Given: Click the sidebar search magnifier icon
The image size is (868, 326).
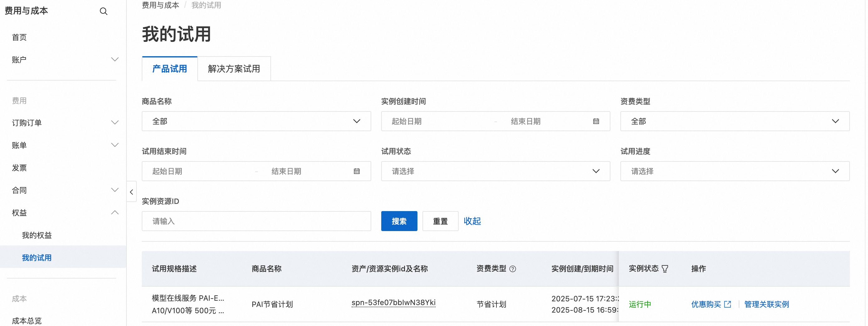Looking at the screenshot, I should 103,11.
